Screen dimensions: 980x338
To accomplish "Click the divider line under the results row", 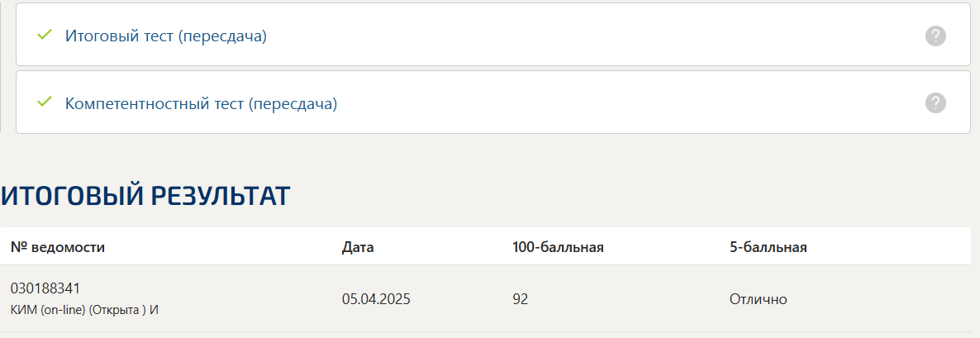I will [x=486, y=331].
